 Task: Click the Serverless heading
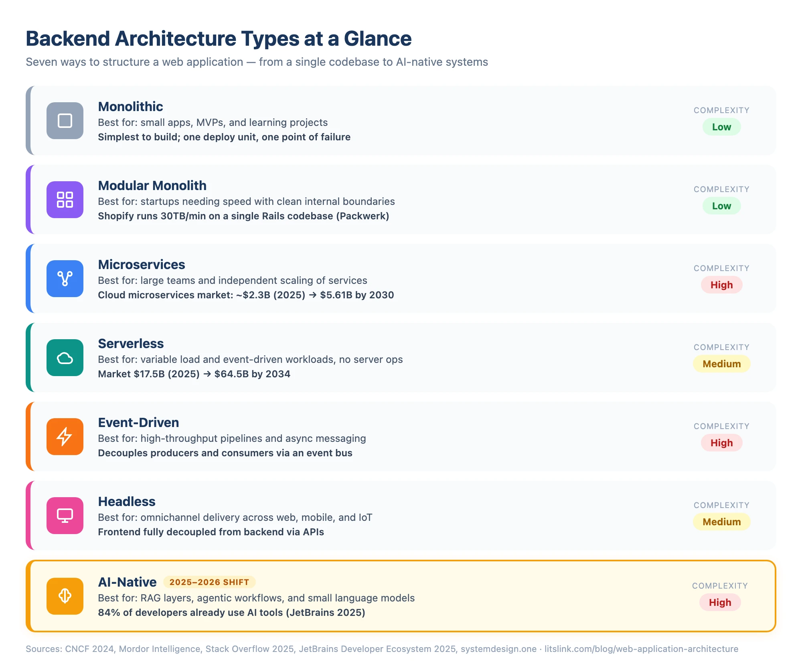131,344
